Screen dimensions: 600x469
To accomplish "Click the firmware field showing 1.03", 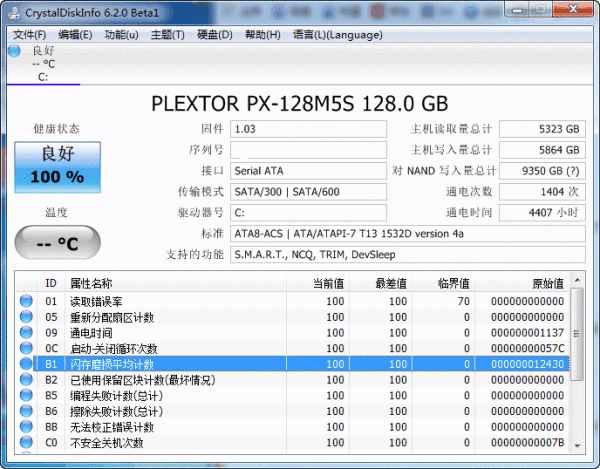I will point(308,129).
